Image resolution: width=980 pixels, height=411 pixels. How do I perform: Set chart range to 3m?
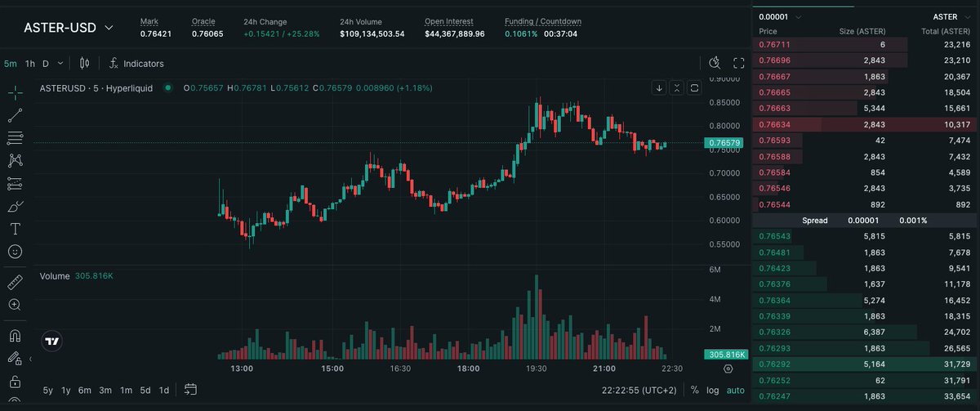(x=105, y=390)
